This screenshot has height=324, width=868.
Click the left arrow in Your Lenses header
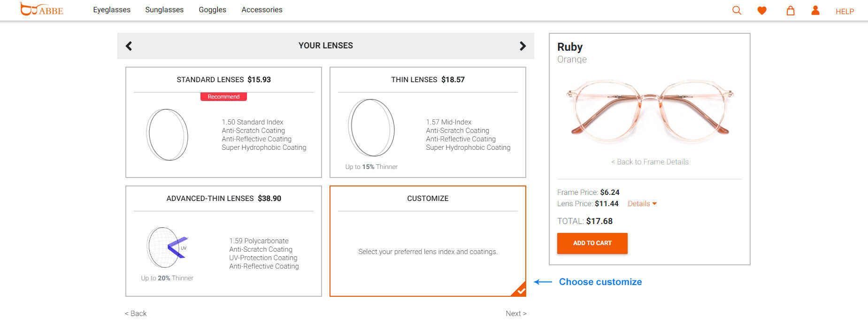point(129,46)
